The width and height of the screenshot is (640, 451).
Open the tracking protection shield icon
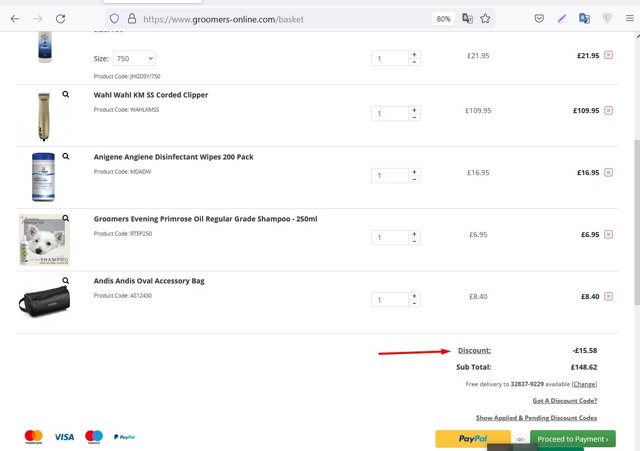pos(114,19)
